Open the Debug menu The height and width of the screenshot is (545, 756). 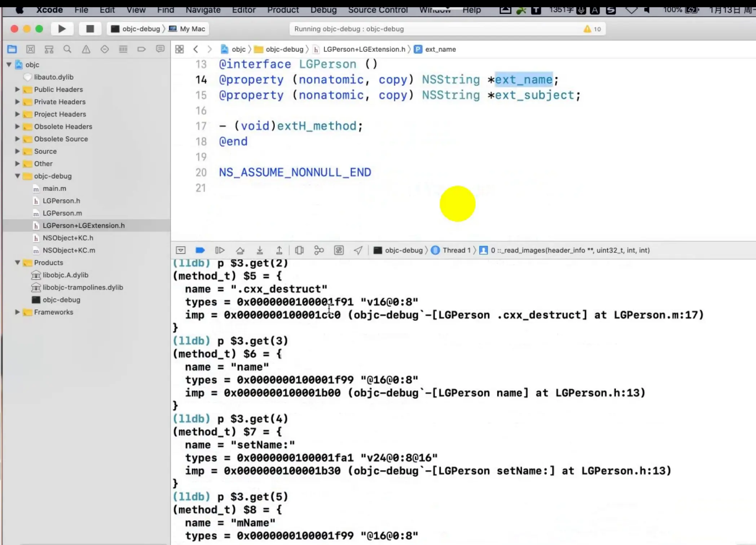(323, 10)
